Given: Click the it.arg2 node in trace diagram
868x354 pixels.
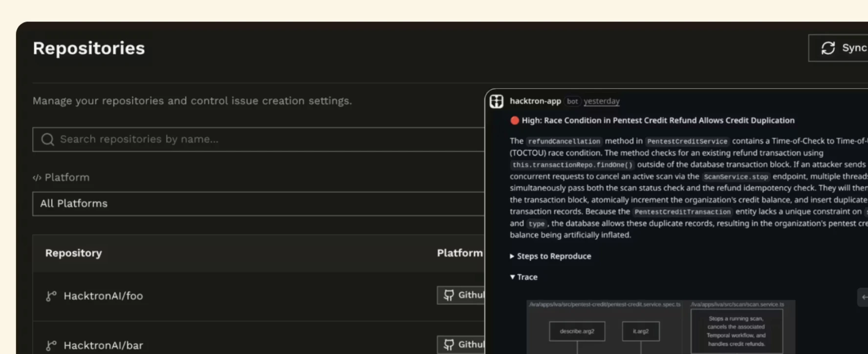Looking at the screenshot, I should (x=641, y=331).
